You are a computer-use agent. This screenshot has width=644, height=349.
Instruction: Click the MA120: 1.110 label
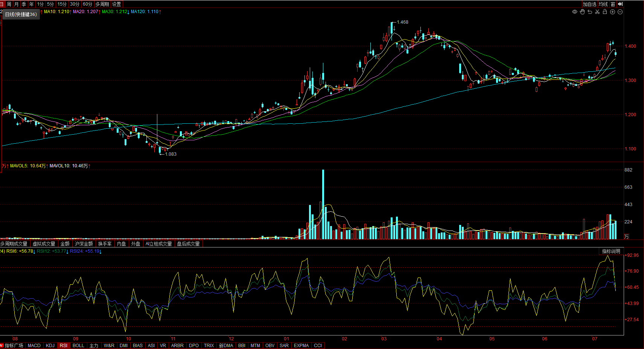tap(145, 12)
